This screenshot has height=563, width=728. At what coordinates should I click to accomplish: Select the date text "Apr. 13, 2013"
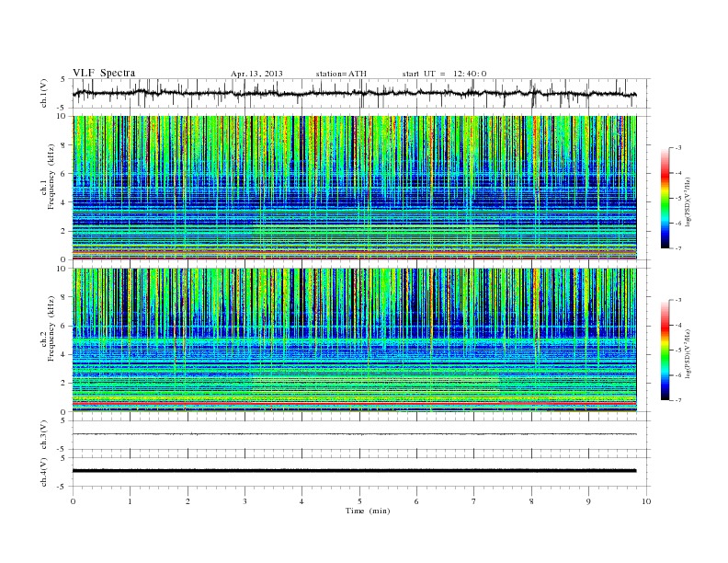pos(256,74)
